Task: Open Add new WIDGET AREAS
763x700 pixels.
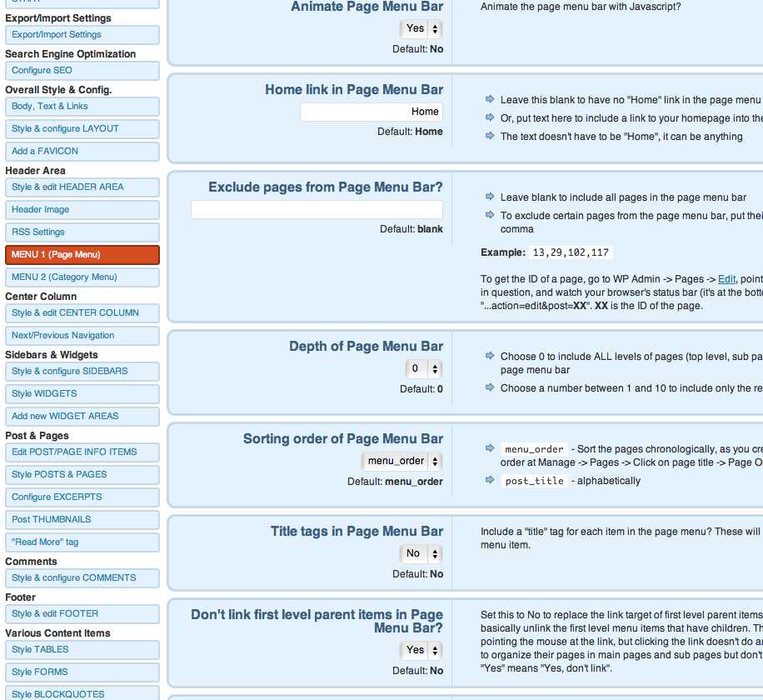Action: (82, 416)
